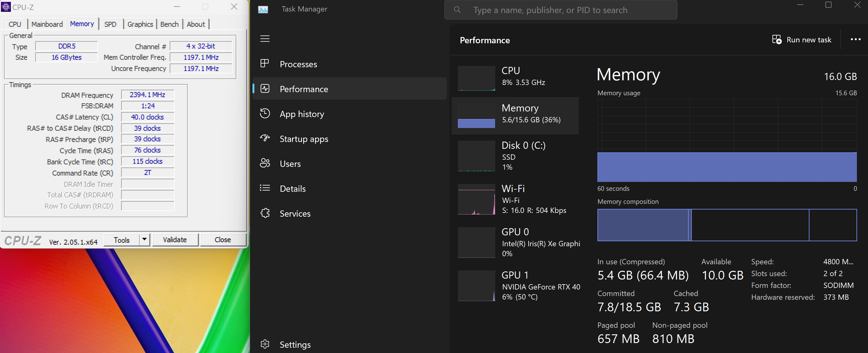The width and height of the screenshot is (868, 353).
Task: Open the Users page
Action: click(349, 164)
